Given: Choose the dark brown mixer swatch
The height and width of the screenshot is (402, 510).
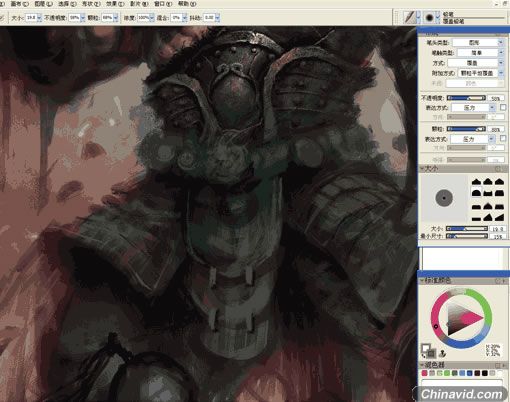Looking at the screenshot, I should coord(477,373).
